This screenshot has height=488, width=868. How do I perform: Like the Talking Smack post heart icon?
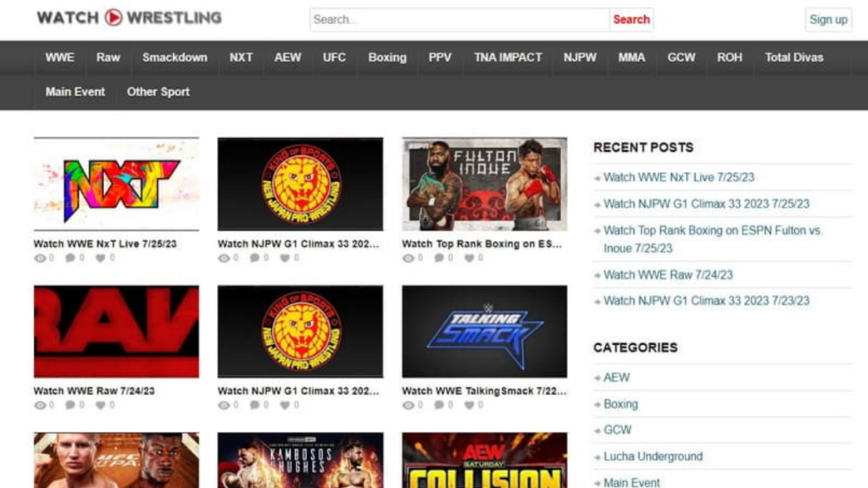469,405
